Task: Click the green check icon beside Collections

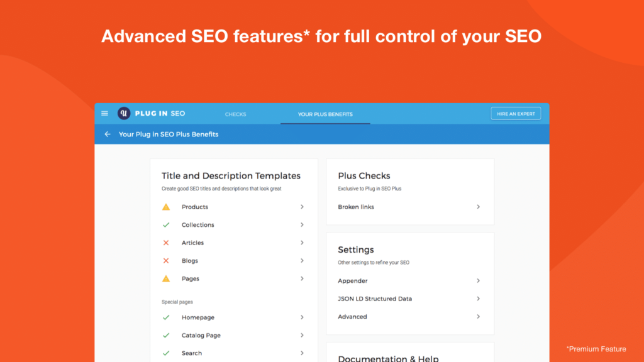Action: [x=166, y=225]
